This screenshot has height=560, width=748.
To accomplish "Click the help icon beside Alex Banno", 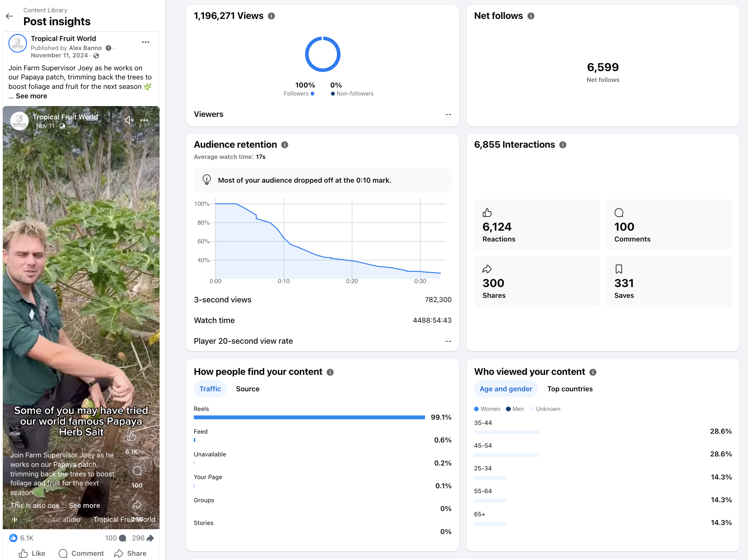I will pos(108,48).
